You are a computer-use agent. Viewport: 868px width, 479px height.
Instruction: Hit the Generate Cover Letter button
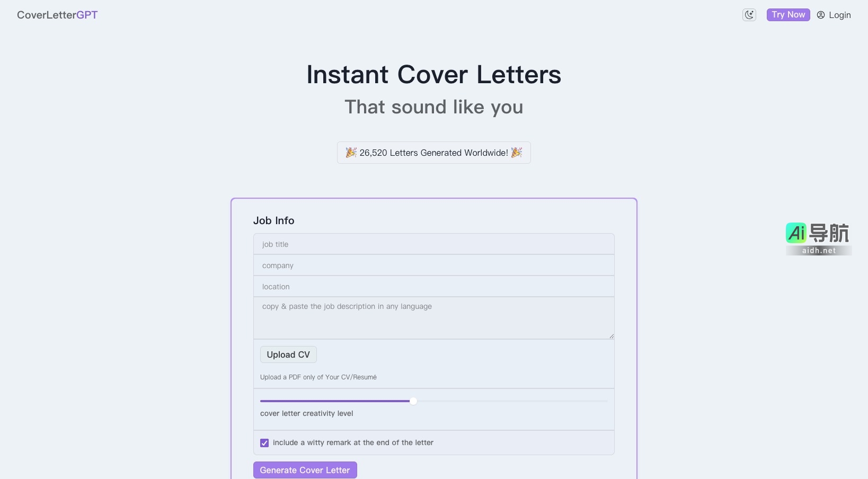click(305, 470)
